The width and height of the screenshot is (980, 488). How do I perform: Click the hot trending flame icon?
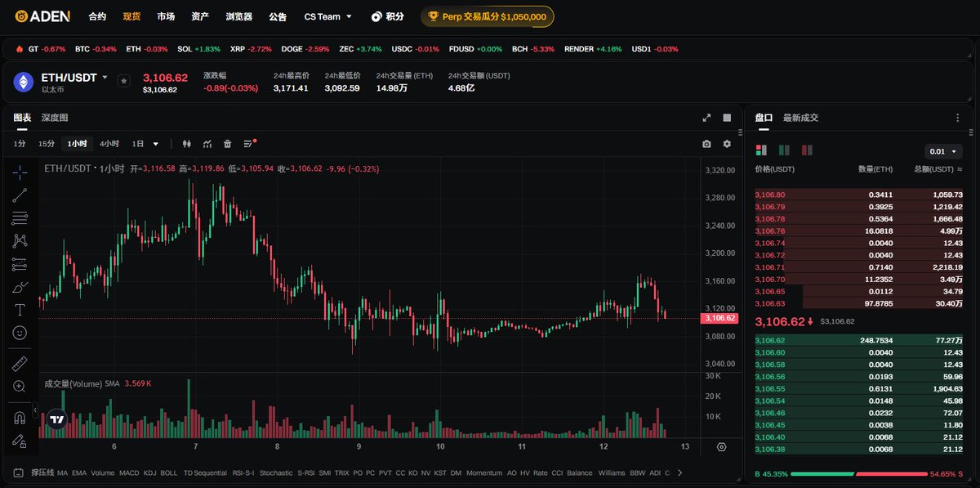19,49
